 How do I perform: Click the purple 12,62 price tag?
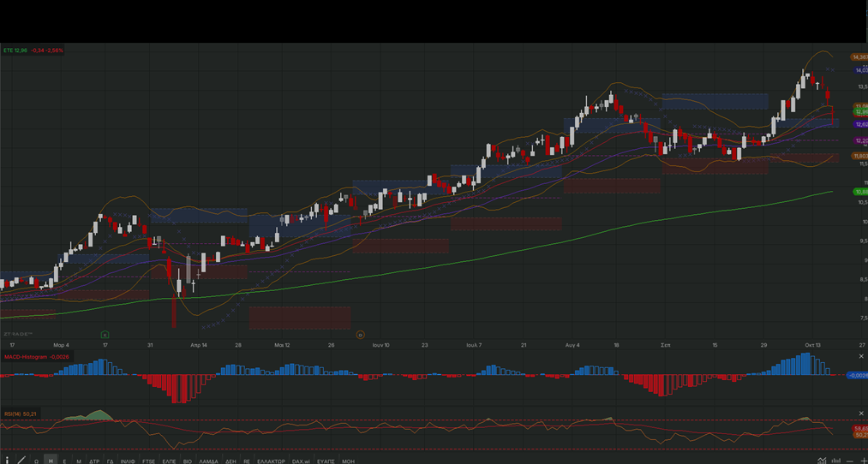coord(860,124)
